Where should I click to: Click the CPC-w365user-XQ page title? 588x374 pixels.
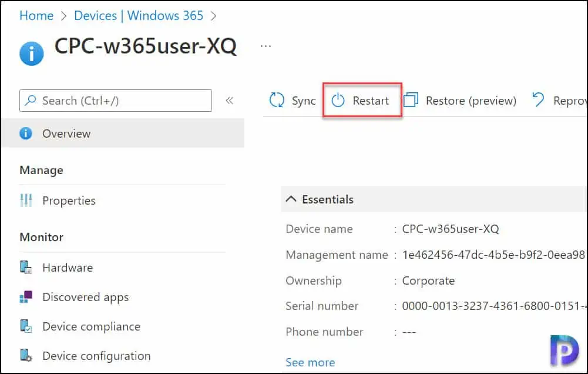(146, 46)
